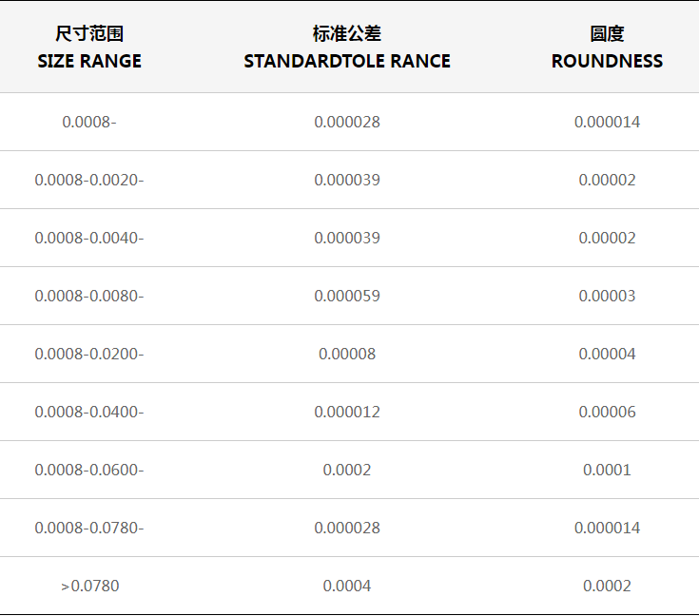
Task: Select the 0.0008-0.0400- size range cell
Action: 89,412
